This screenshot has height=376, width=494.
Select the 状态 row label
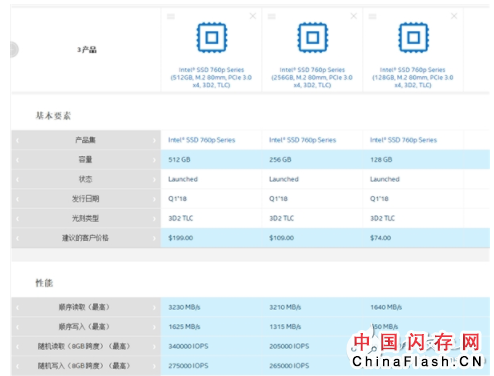point(85,179)
